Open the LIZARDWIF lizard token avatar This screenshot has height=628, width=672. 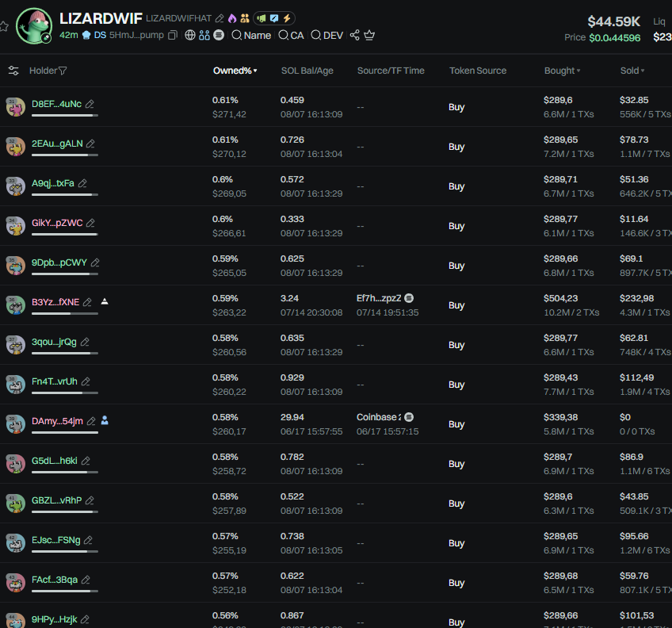click(x=34, y=25)
